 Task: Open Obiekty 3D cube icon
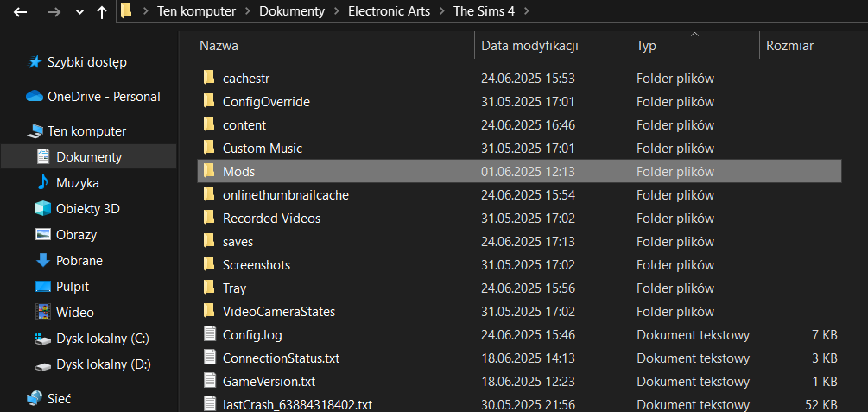point(42,209)
